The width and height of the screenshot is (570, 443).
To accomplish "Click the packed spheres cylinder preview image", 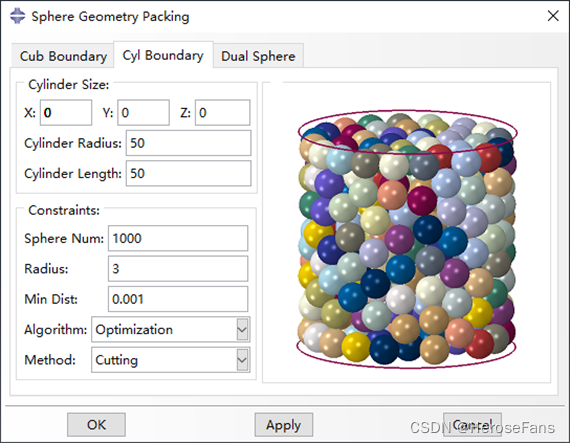I will coord(407,238).
